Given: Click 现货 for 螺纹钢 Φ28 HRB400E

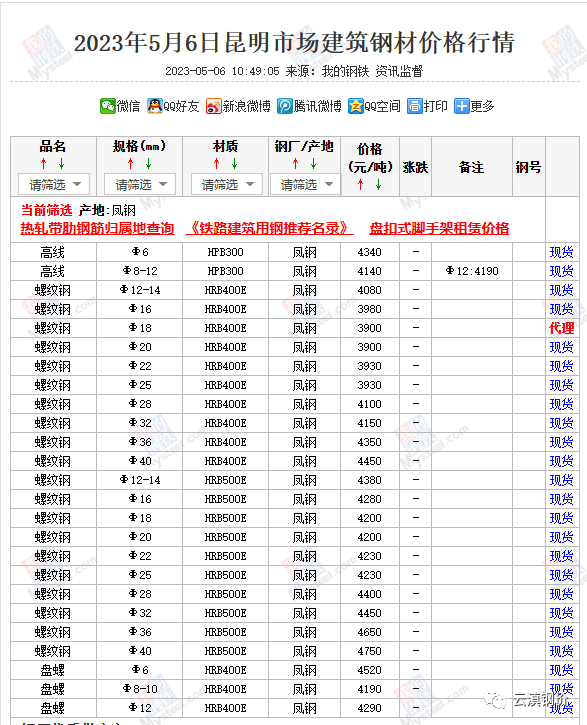Looking at the screenshot, I should click(561, 404).
